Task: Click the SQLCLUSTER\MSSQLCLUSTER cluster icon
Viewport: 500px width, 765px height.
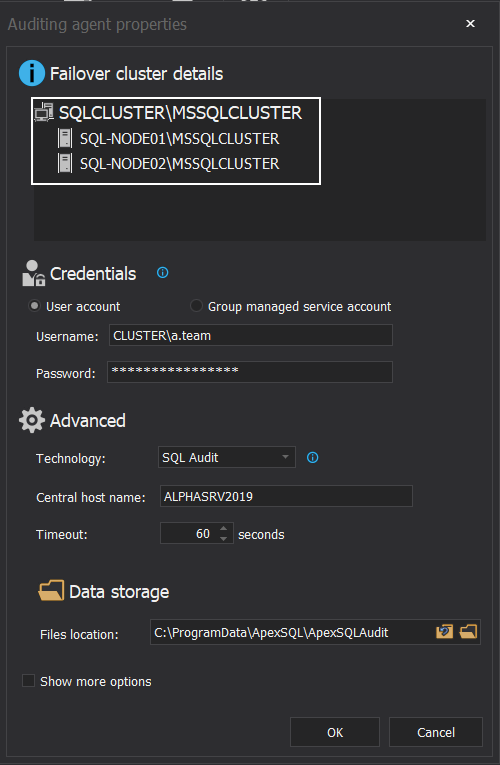Action: click(x=44, y=112)
